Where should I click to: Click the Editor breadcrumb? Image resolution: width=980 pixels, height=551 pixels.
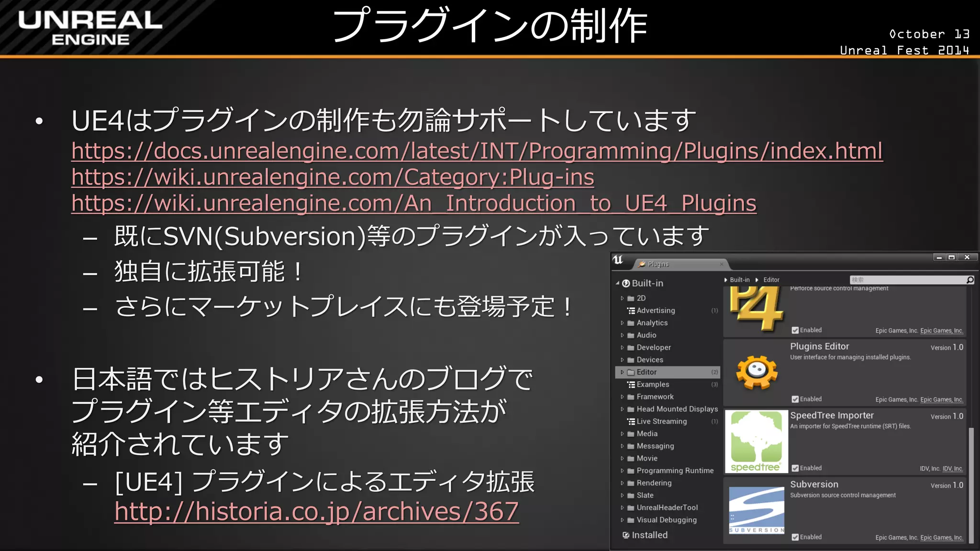[771, 280]
